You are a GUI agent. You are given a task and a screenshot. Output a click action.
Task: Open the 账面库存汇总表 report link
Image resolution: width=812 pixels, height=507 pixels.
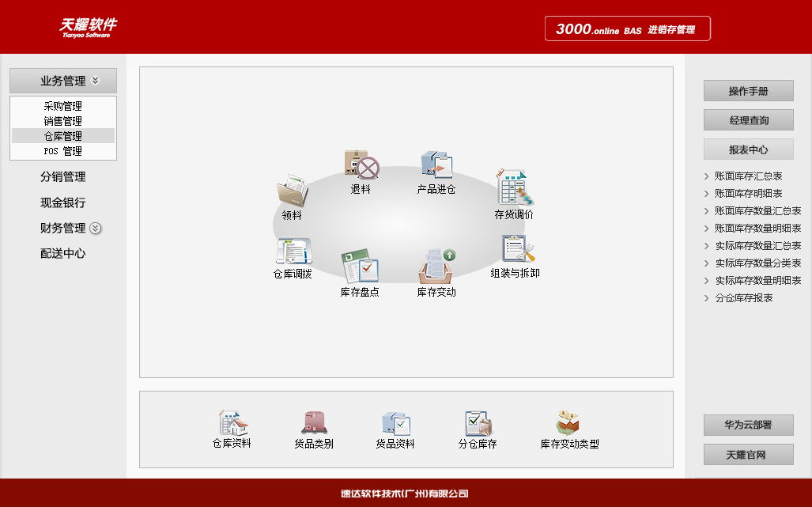click(x=748, y=176)
